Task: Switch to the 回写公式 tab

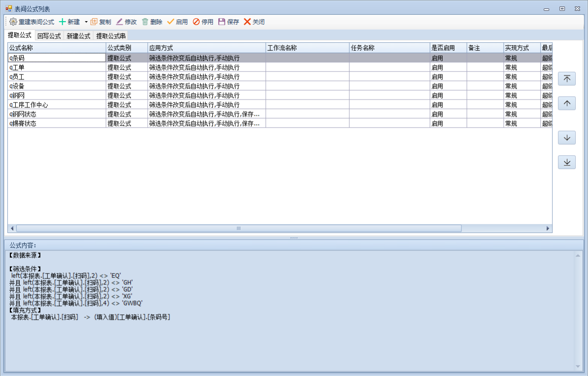Action: coord(49,36)
